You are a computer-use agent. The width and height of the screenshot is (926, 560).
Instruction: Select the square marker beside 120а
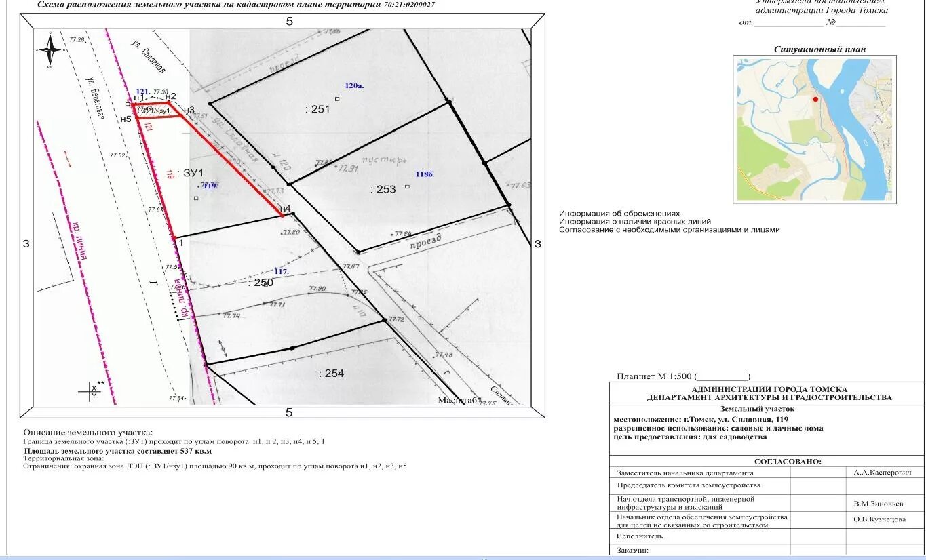337,99
